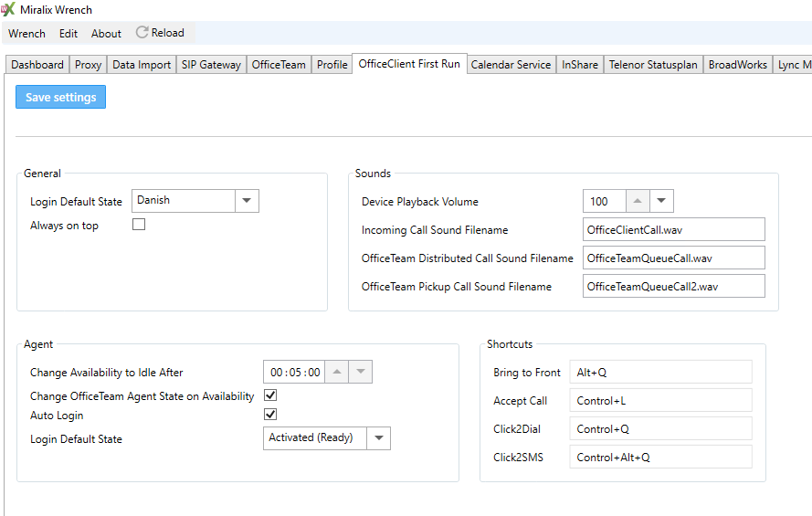Click the Incoming Call Sound Filename field
This screenshot has width=812, height=516.
[674, 229]
